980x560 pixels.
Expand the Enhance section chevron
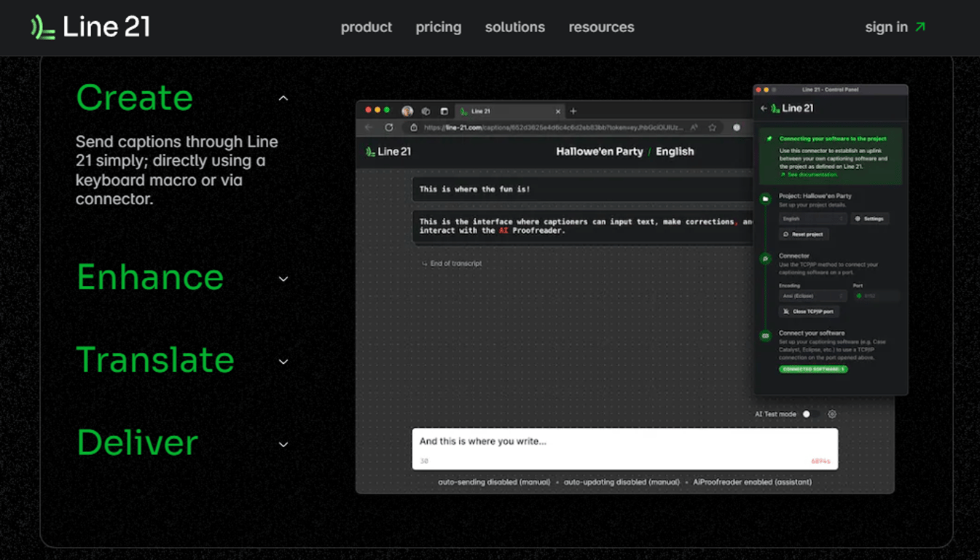tap(283, 279)
